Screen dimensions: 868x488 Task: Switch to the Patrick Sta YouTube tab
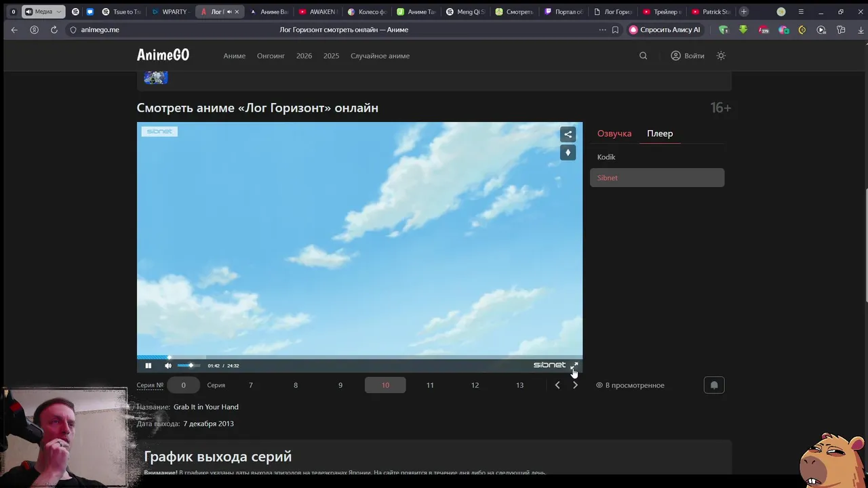click(711, 12)
